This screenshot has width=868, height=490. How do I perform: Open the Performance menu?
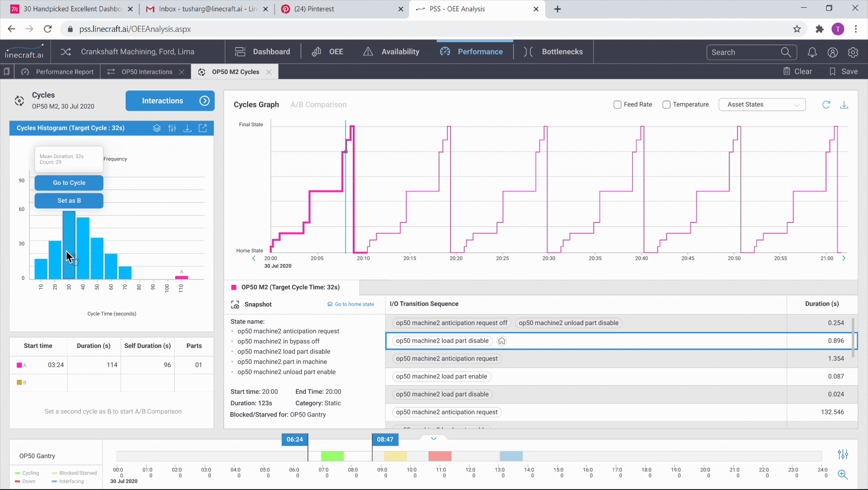[x=472, y=52]
